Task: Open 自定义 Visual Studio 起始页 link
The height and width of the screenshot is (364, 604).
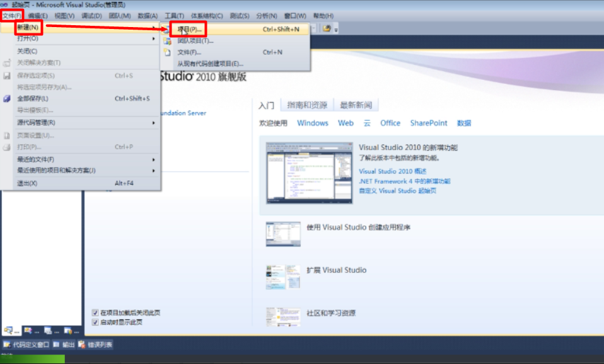Action: click(x=398, y=191)
